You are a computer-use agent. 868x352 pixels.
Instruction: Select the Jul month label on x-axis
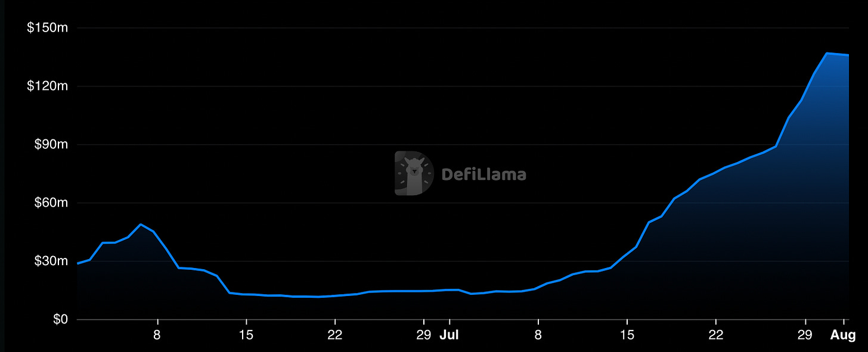(x=449, y=335)
